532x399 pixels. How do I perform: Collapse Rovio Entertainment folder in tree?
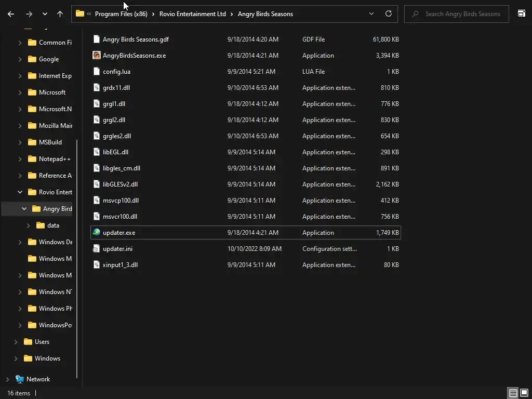20,192
